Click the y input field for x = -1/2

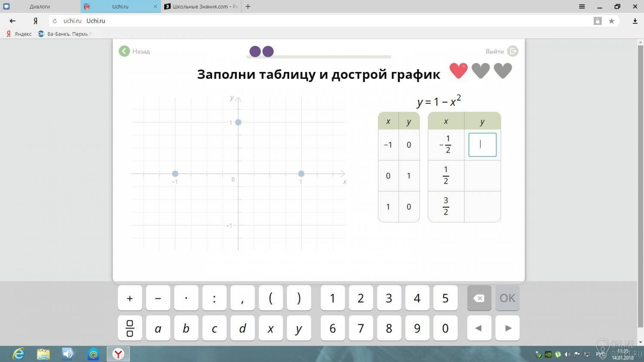(x=482, y=145)
